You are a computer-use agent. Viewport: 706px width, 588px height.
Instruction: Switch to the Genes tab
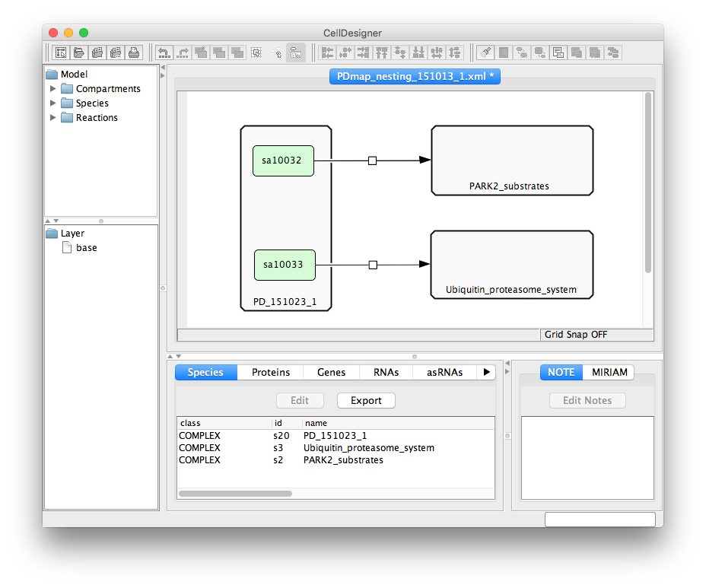(331, 372)
